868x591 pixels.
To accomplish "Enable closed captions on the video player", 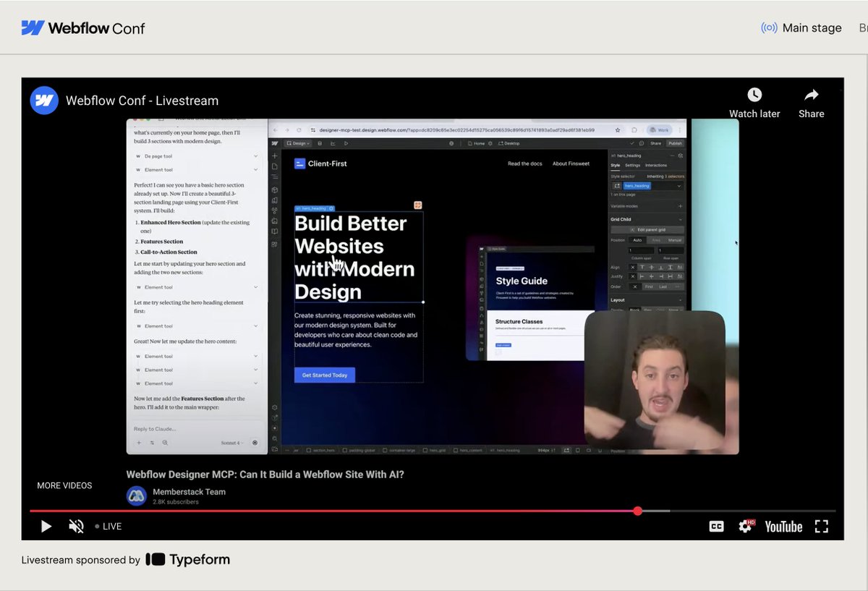I will point(716,527).
